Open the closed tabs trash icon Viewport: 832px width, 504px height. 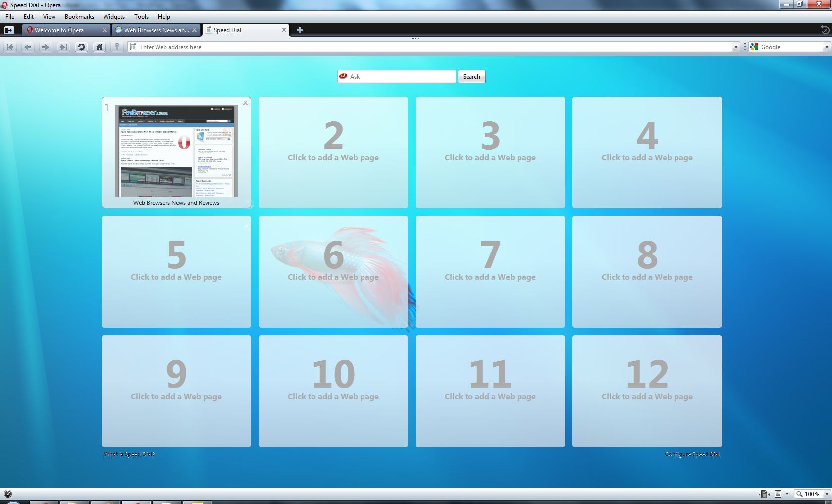coord(825,30)
